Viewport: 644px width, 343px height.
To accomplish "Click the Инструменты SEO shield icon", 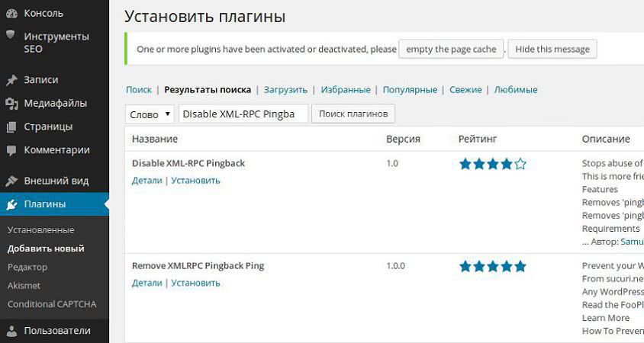I will (x=11, y=36).
